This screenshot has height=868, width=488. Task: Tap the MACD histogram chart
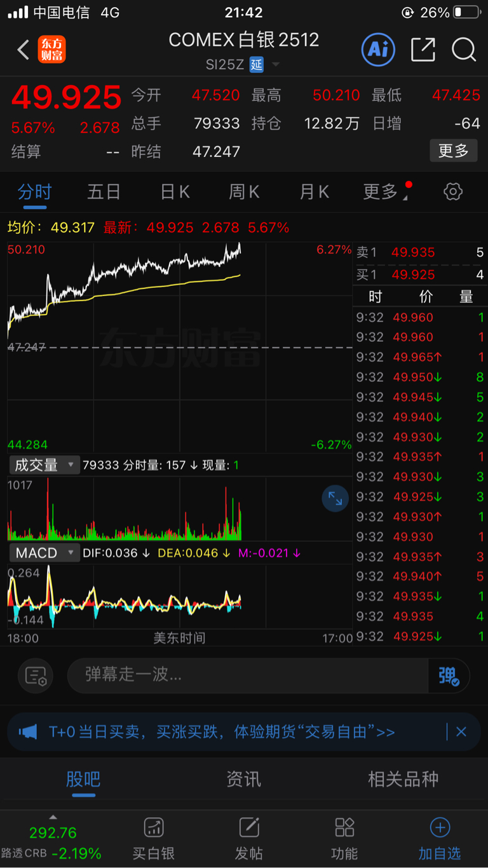(x=180, y=597)
